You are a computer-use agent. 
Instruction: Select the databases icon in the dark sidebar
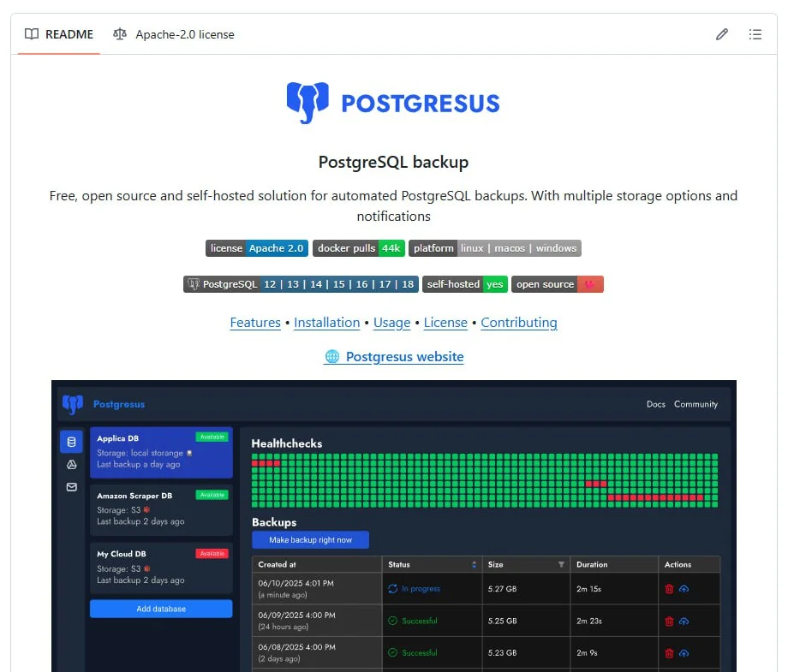[71, 442]
